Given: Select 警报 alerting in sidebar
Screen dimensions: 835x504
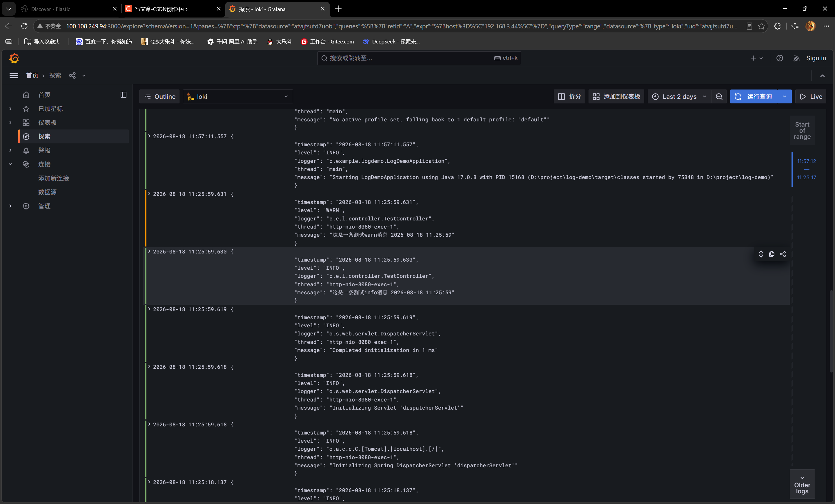Looking at the screenshot, I should tap(44, 150).
